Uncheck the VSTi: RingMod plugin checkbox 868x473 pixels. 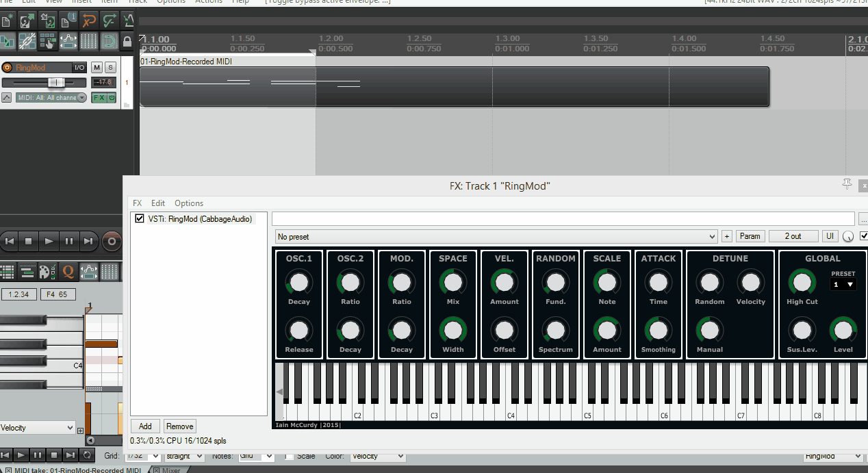140,219
